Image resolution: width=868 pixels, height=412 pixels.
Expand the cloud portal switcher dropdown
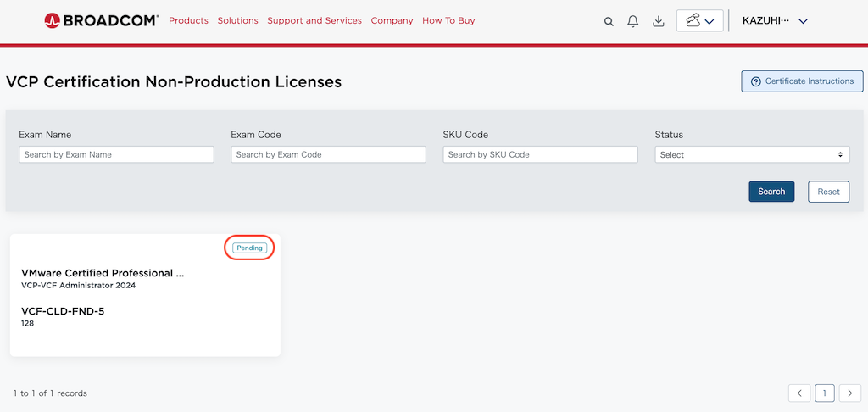699,21
